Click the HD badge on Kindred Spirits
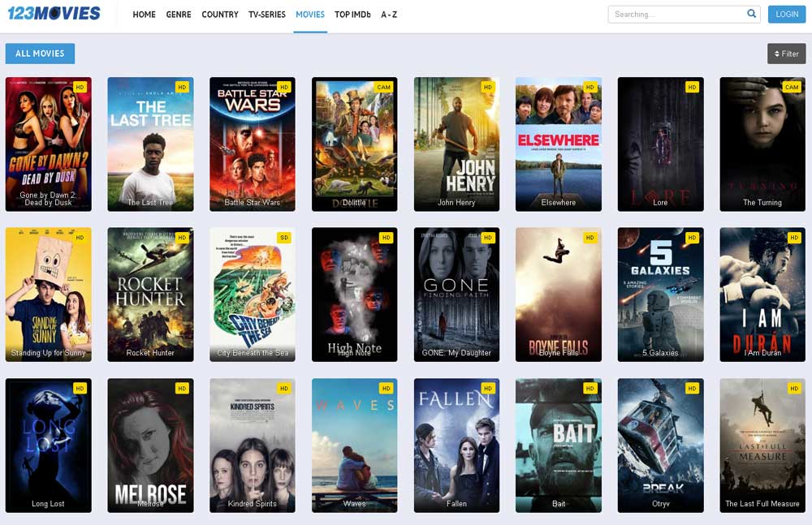Image resolution: width=812 pixels, height=525 pixels. 284,389
